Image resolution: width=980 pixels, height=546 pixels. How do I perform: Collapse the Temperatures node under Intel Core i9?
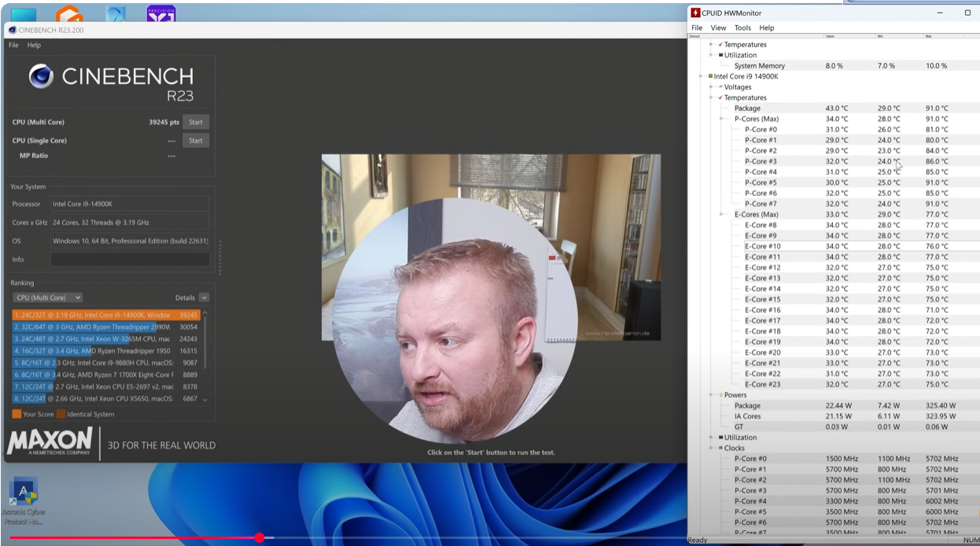(x=710, y=98)
